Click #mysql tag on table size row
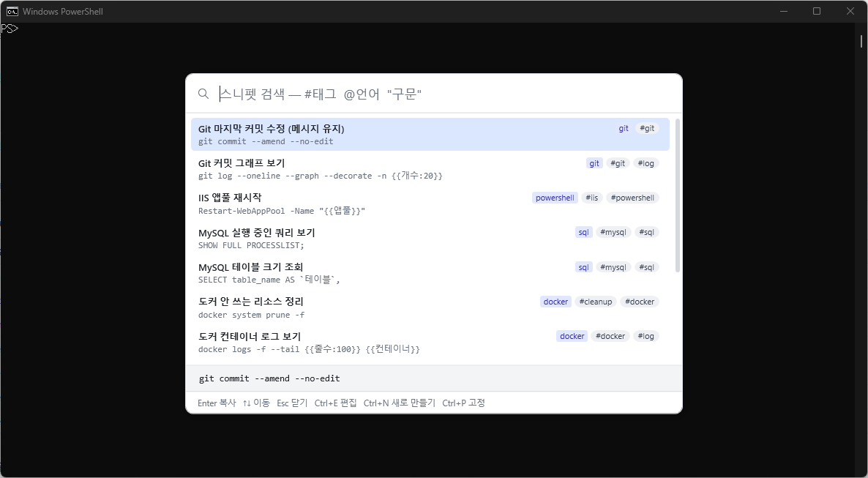The height and width of the screenshot is (478, 868). [613, 267]
